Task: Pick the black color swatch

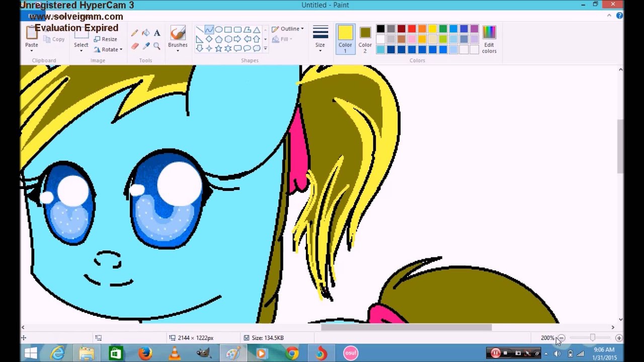Action: (x=380, y=29)
